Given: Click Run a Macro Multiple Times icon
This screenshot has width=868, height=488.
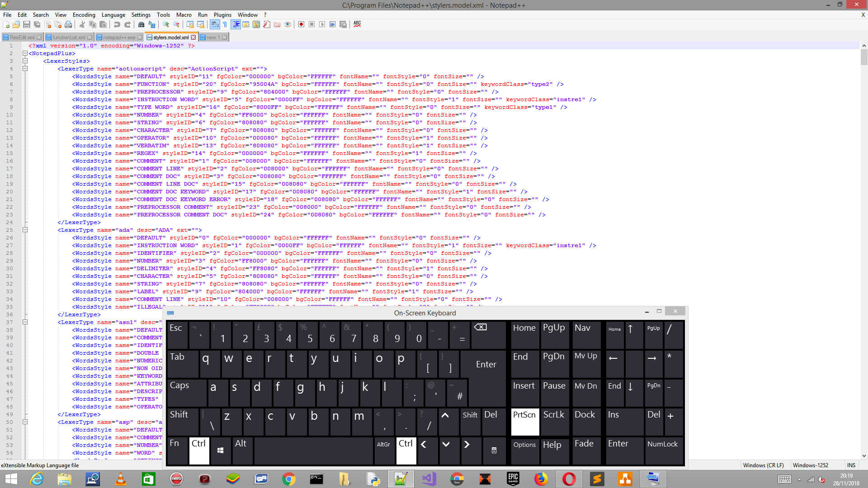Looking at the screenshot, I should pos(333,24).
